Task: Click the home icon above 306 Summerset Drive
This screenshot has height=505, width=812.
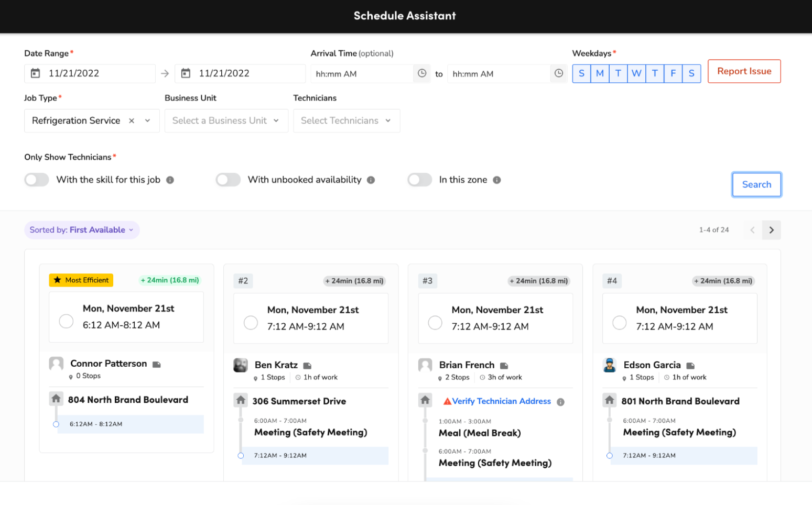Action: click(x=241, y=400)
